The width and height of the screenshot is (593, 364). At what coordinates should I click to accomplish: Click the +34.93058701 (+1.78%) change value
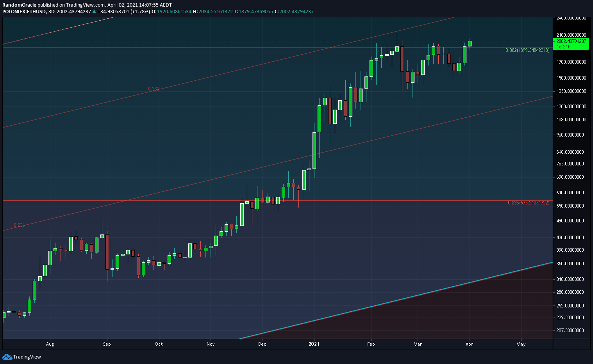123,12
